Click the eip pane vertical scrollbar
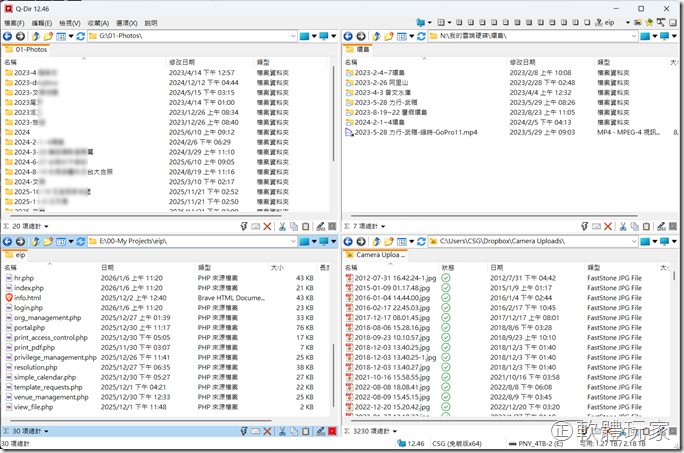This screenshot has width=684, height=453. coord(335,340)
